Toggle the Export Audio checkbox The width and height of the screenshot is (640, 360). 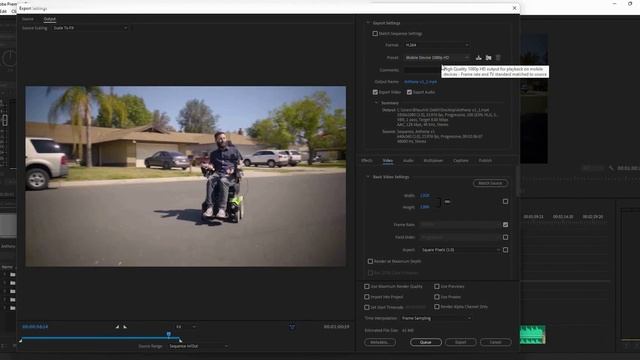tap(409, 92)
